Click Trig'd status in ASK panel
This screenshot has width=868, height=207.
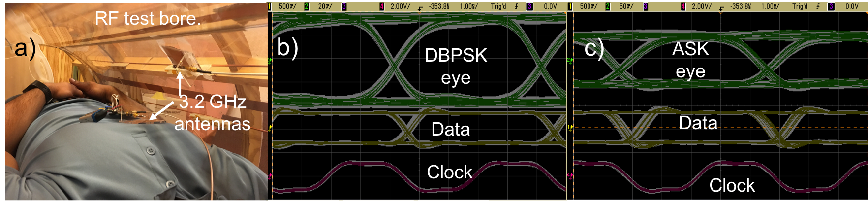pyautogui.click(x=800, y=6)
